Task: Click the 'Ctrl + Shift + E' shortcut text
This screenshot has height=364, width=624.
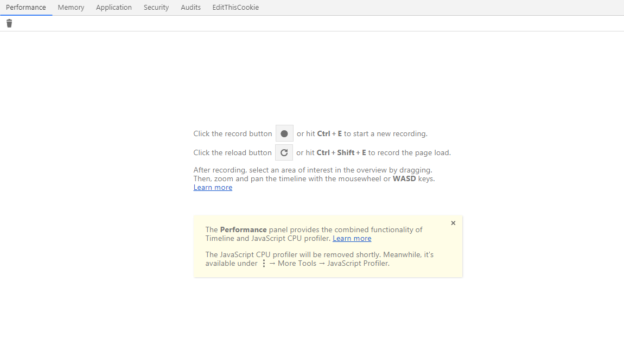Action: point(341,153)
